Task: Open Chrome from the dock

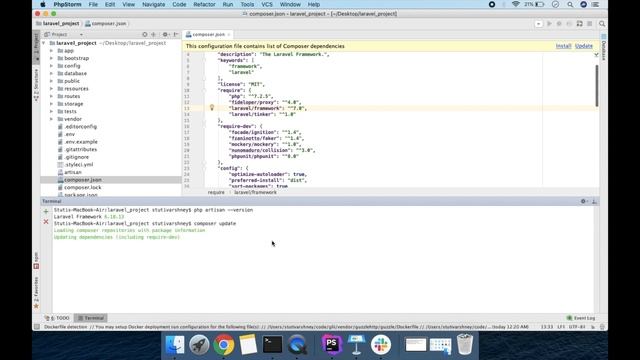Action: [224, 345]
